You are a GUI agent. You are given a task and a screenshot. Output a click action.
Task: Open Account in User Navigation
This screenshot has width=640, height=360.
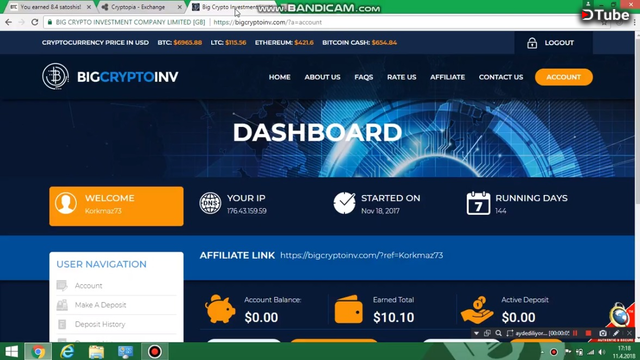pyautogui.click(x=89, y=286)
